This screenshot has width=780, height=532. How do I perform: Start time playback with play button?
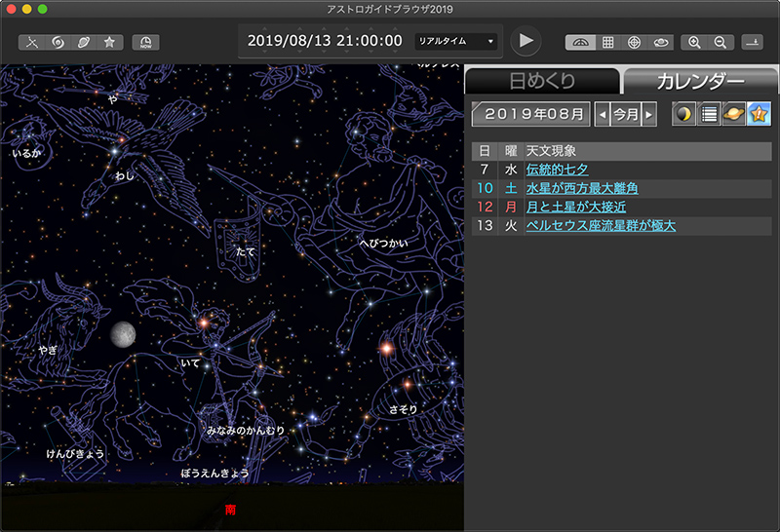(x=526, y=41)
